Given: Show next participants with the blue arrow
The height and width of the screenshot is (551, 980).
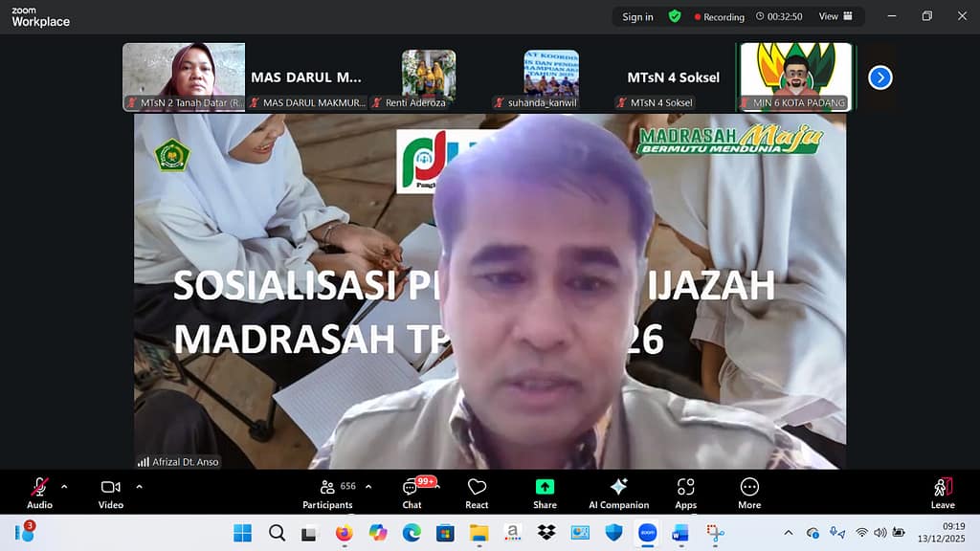Looking at the screenshot, I should tap(880, 77).
